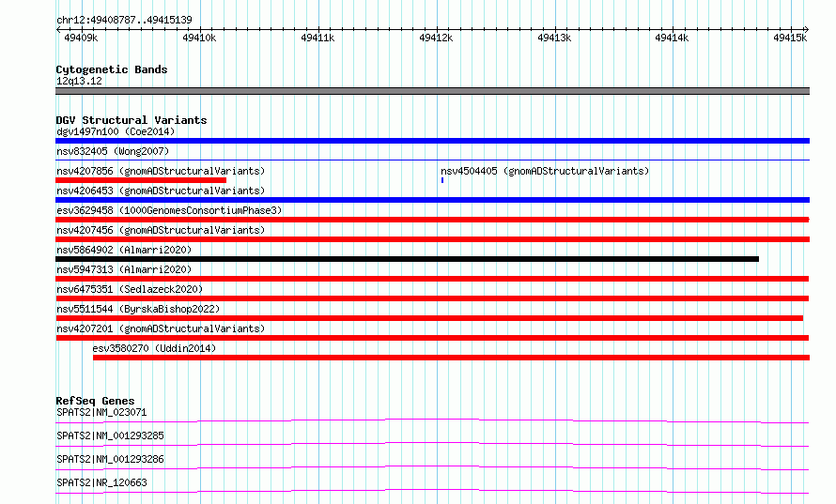
Task: Select the red nsv4207201 variant bar
Action: 432,338
